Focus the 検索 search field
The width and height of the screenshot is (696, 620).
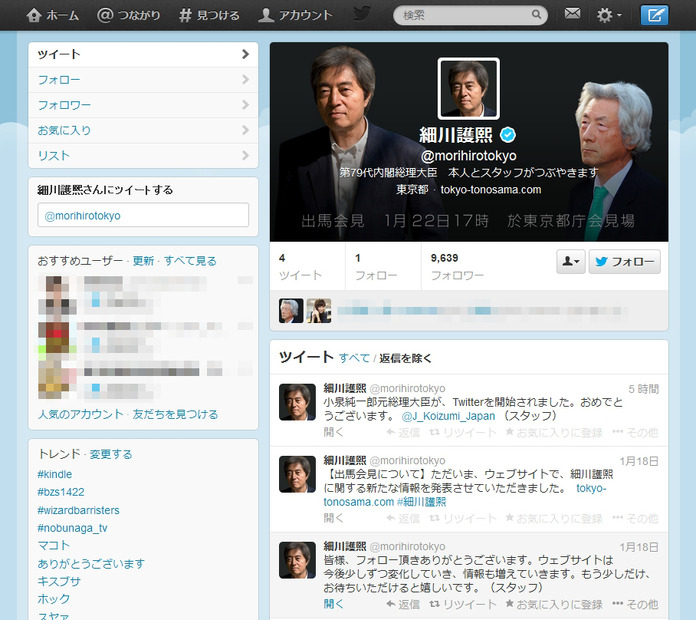[470, 16]
